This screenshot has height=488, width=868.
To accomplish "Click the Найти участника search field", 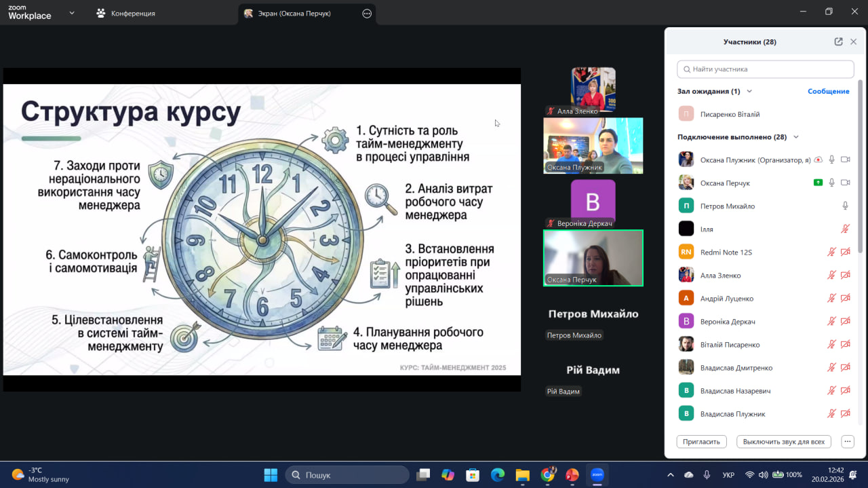I will tap(765, 69).
